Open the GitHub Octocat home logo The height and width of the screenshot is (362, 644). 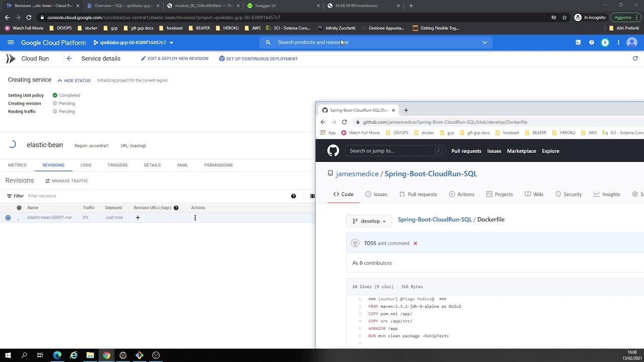(333, 151)
